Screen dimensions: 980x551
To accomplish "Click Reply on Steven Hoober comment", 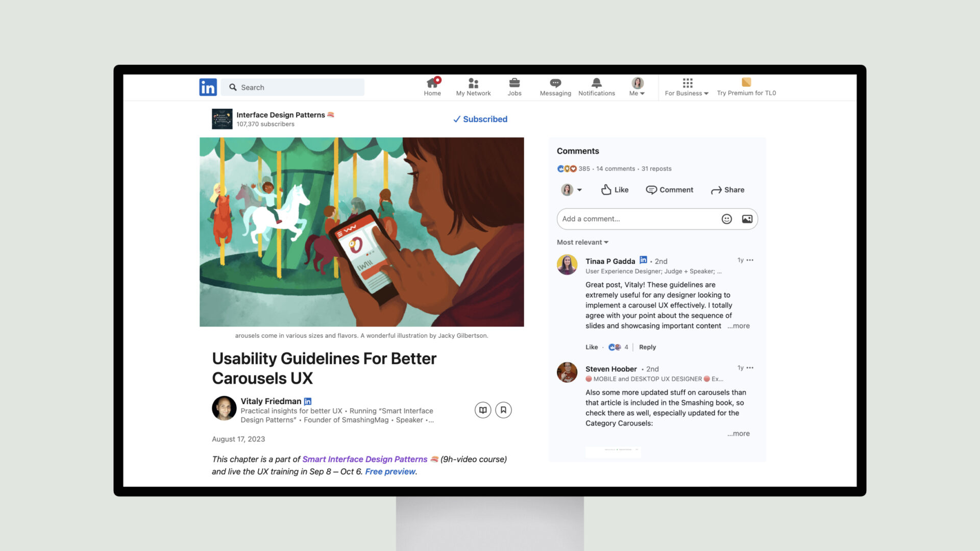I will 646,346.
